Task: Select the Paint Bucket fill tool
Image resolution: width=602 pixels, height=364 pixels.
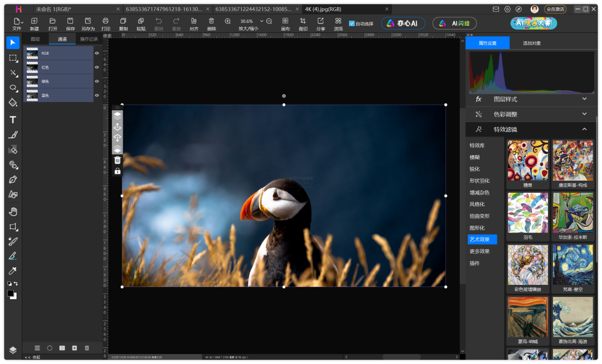Action: [x=13, y=103]
